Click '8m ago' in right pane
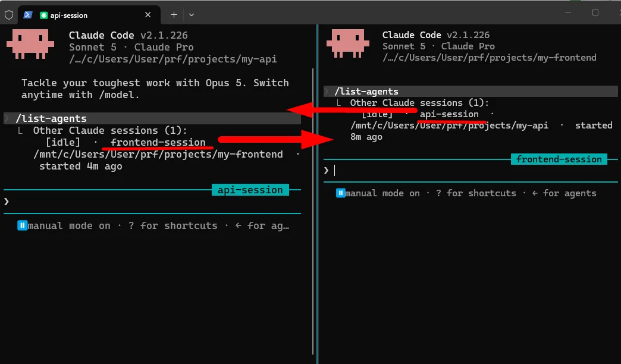This screenshot has width=621, height=364. pos(366,137)
